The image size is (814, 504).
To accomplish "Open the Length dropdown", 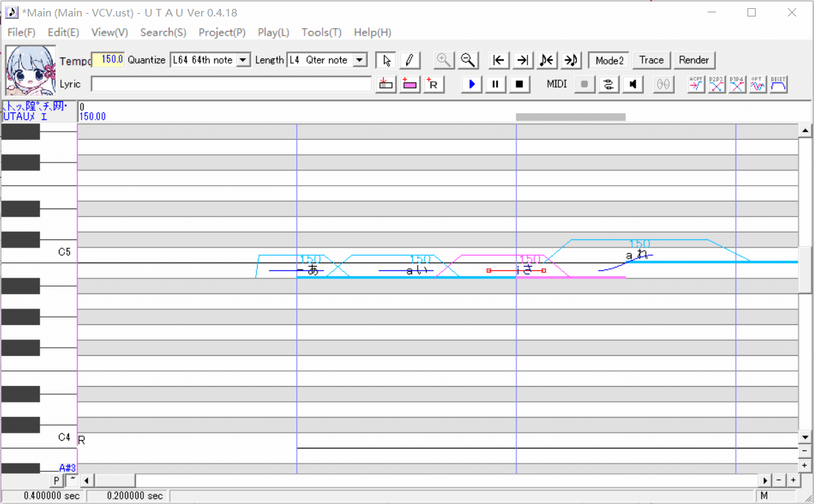I will (x=360, y=60).
